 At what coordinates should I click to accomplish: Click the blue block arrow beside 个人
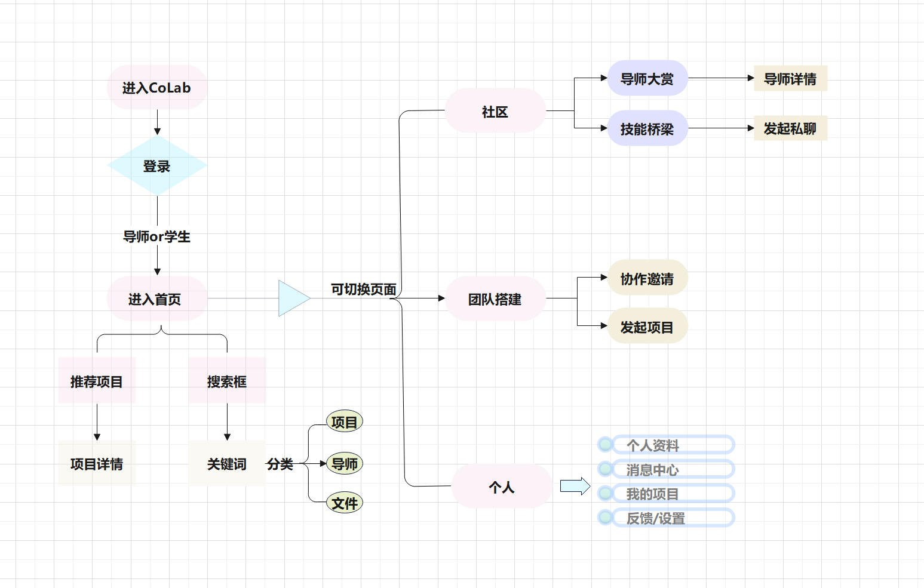tap(575, 486)
